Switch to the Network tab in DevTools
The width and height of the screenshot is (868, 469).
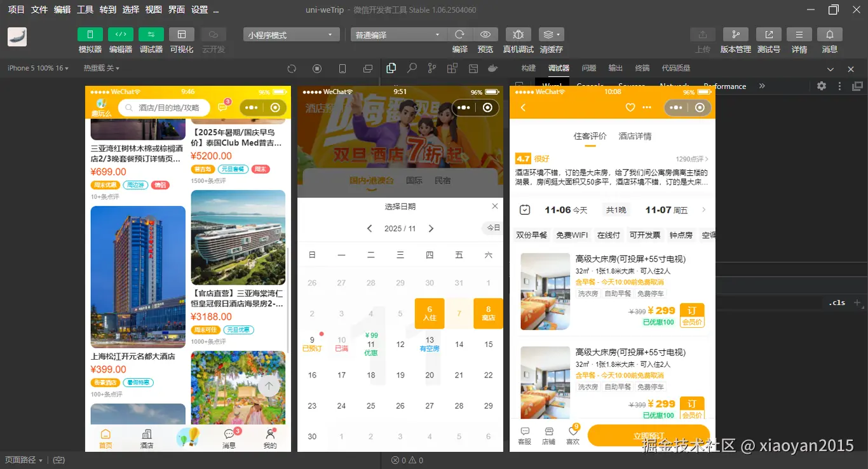pyautogui.click(x=674, y=86)
